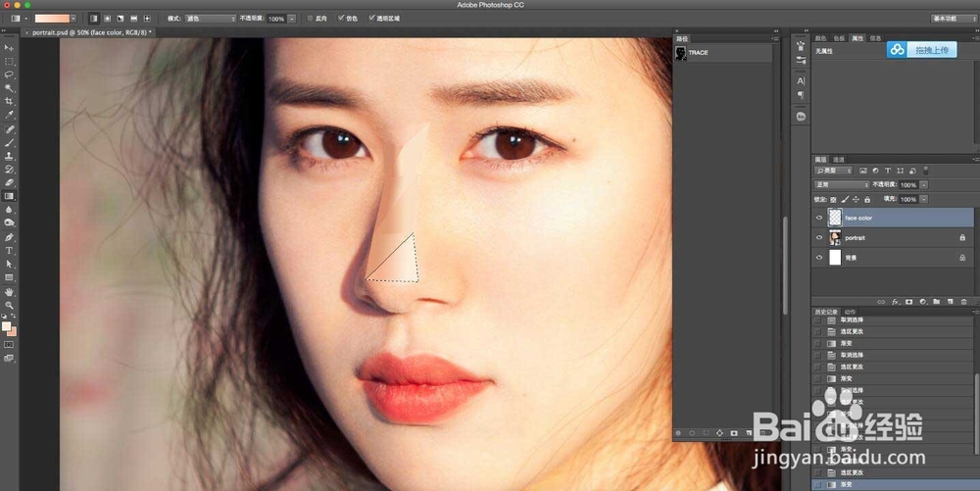Select the Clone Stamp tool
The width and height of the screenshot is (980, 491).
click(x=9, y=156)
